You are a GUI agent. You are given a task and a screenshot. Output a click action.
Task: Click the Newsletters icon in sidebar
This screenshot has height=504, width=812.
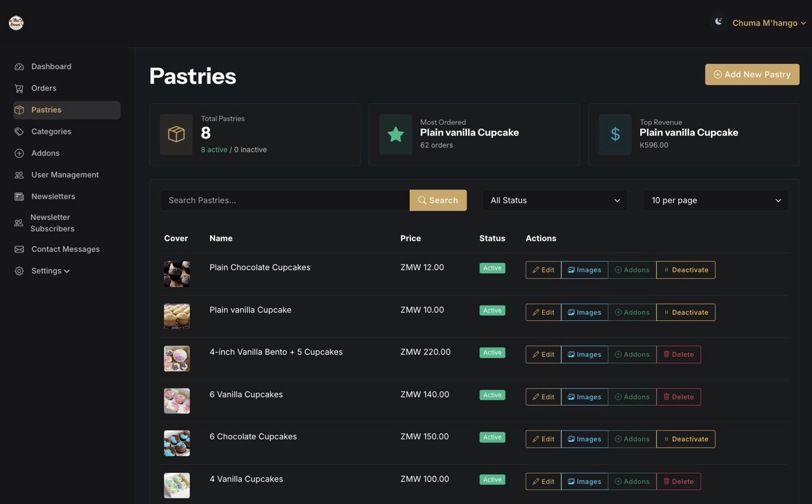pyautogui.click(x=19, y=197)
